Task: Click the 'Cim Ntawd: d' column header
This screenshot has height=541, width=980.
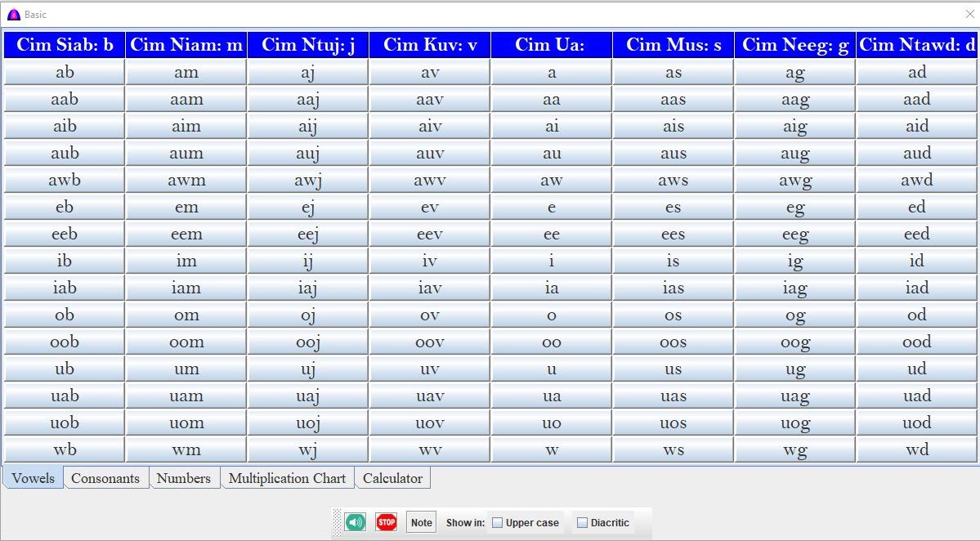Action: [x=917, y=45]
